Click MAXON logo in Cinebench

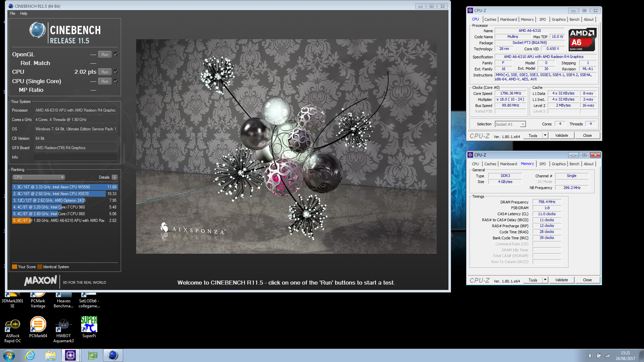(x=41, y=281)
